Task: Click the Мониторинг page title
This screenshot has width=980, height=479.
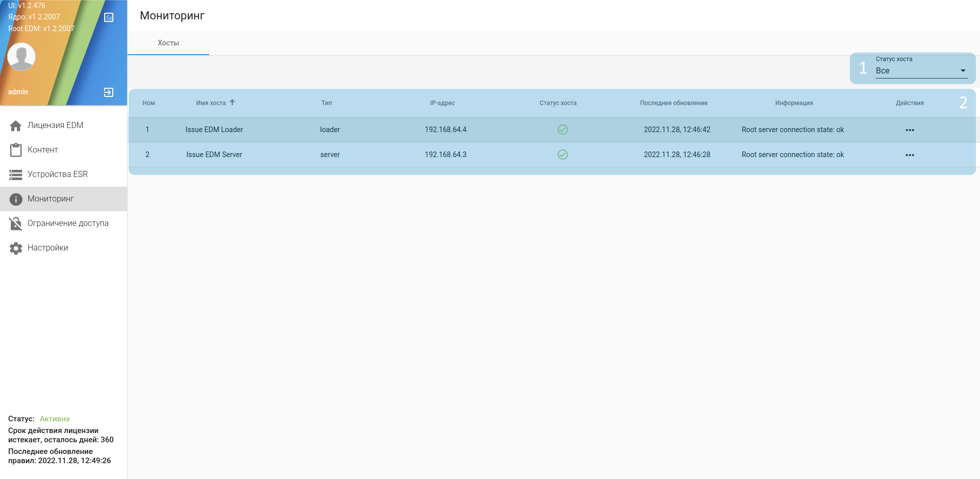Action: (172, 16)
